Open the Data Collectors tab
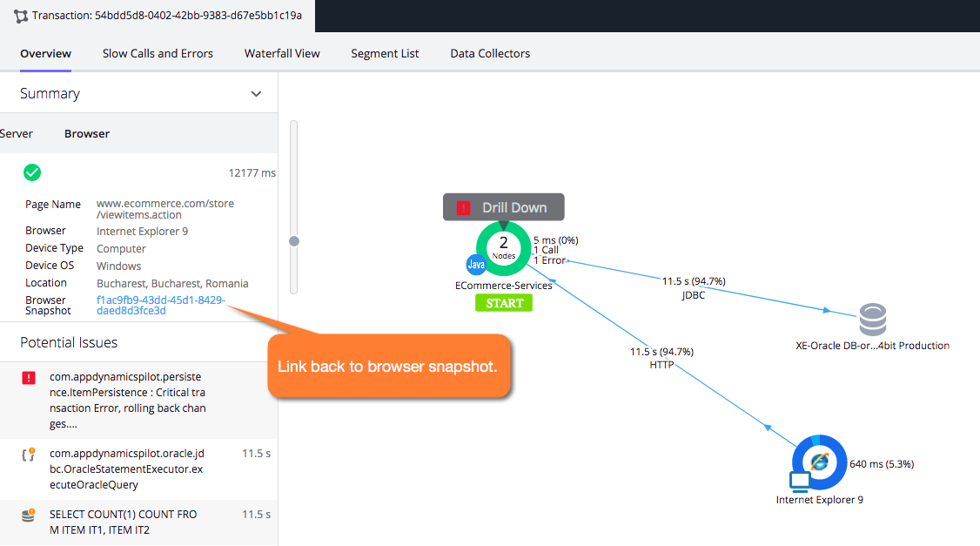 [490, 54]
